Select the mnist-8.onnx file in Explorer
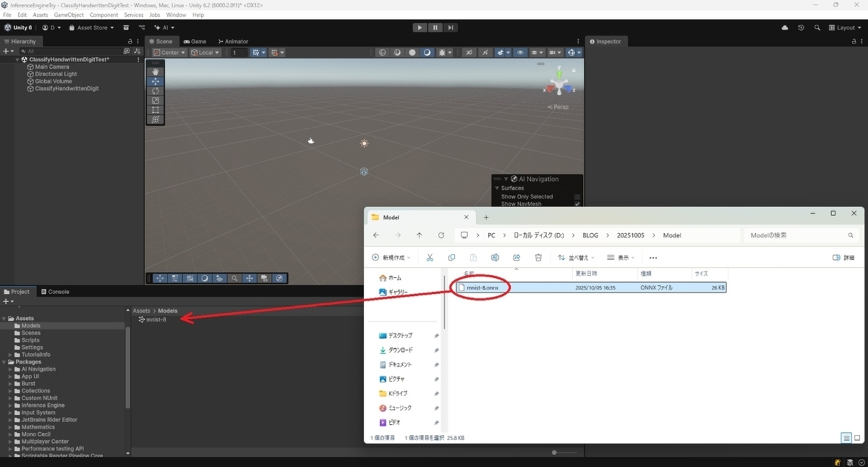 point(483,287)
